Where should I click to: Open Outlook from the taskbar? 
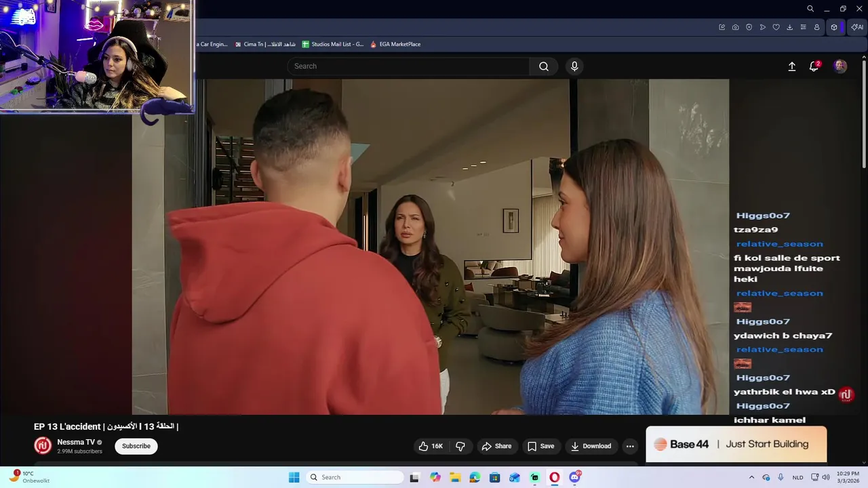click(515, 477)
